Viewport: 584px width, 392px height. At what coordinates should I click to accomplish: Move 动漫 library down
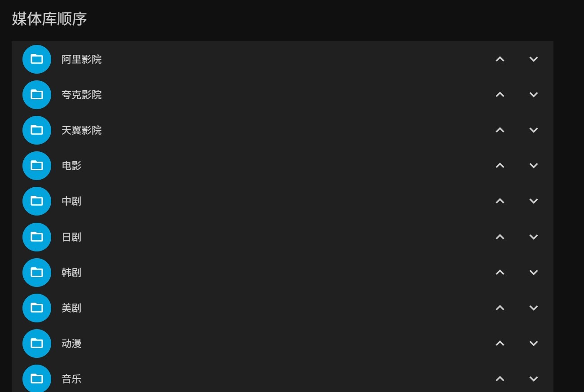(x=534, y=344)
